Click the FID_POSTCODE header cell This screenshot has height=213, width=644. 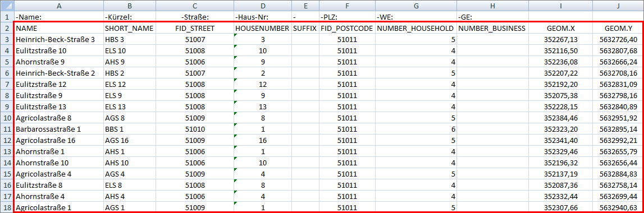346,29
